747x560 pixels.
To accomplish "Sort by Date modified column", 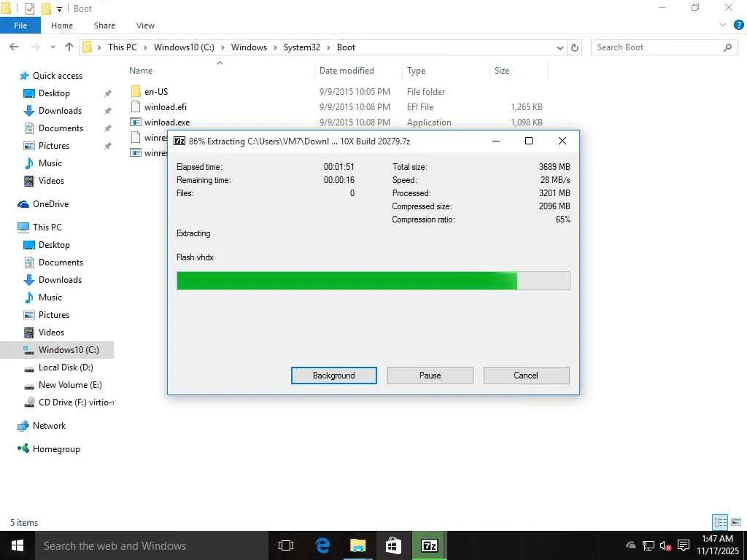I will tap(347, 71).
